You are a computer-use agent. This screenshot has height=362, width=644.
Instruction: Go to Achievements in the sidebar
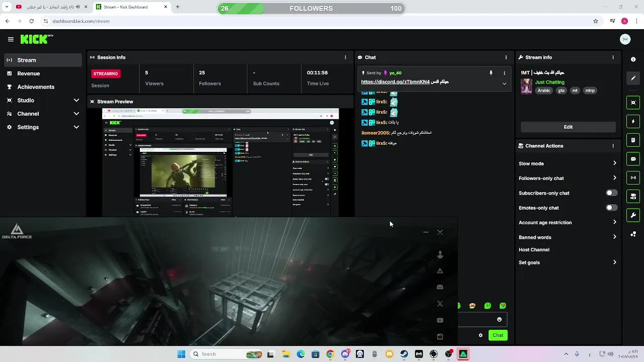[x=43, y=87]
